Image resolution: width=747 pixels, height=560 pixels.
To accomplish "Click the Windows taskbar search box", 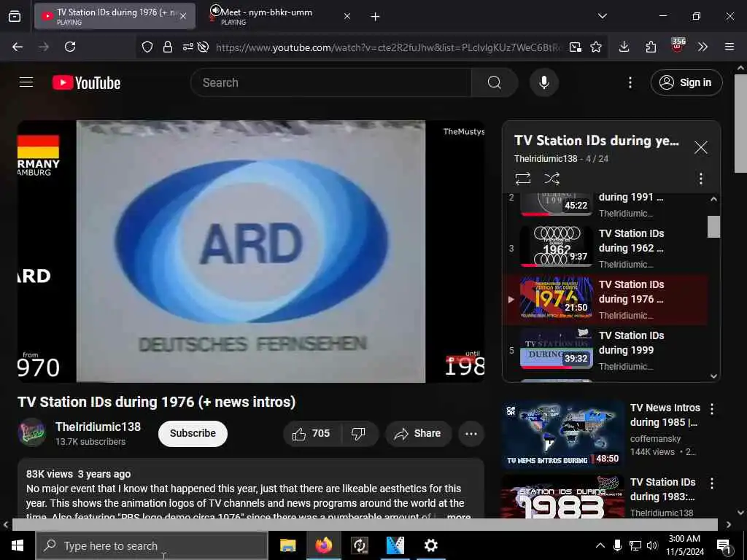I will 152,545.
